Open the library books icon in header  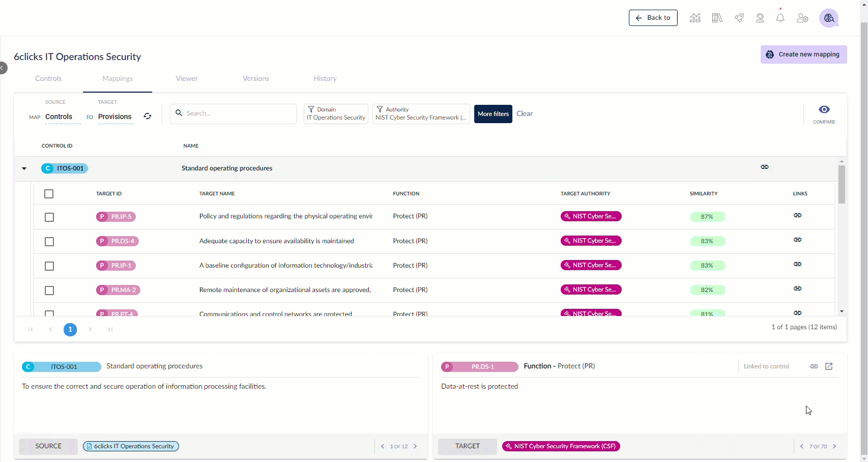tap(717, 18)
